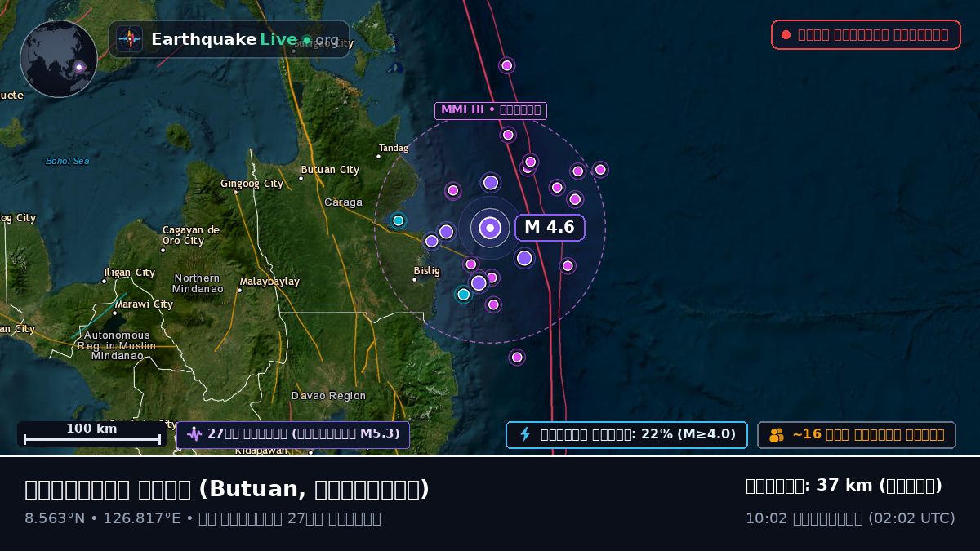Click the M 4.6 epicenter marker

click(490, 228)
